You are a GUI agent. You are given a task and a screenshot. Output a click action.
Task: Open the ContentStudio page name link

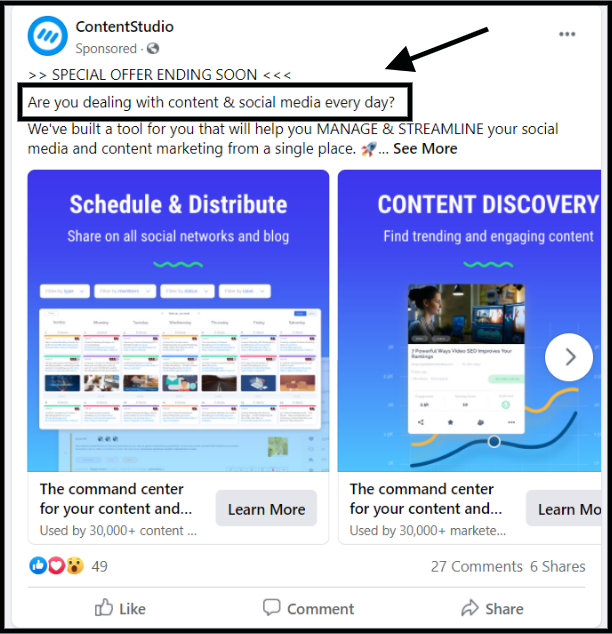(x=125, y=27)
